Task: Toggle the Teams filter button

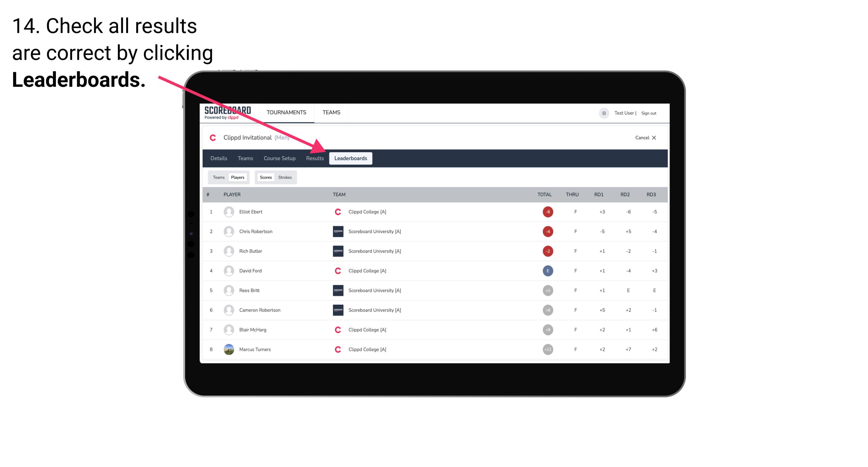Action: [x=218, y=177]
